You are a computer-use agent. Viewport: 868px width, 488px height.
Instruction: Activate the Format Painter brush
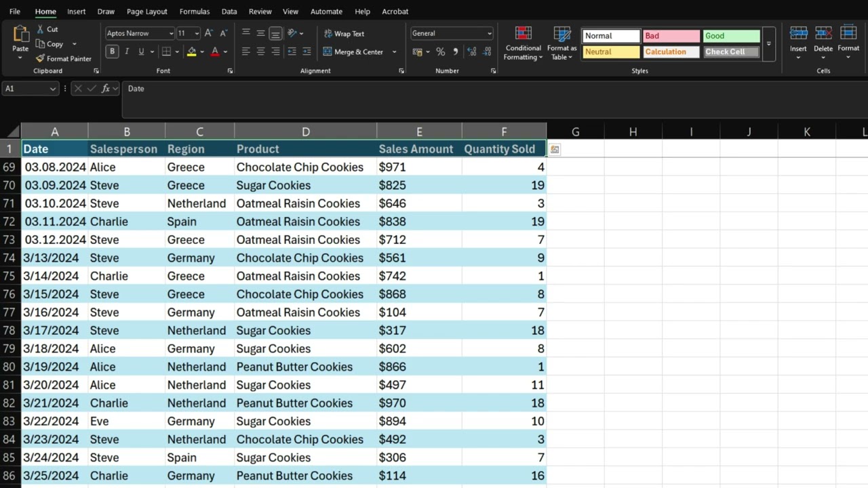pos(64,59)
